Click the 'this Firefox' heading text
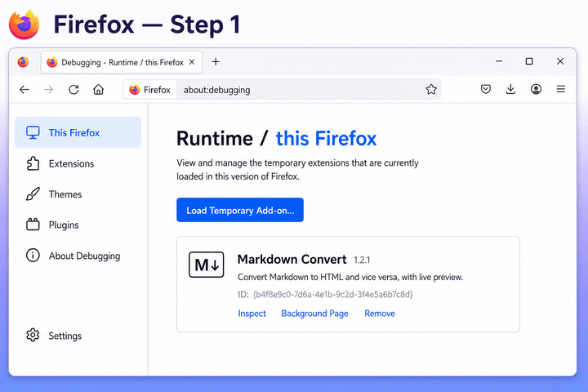588x392 pixels. click(x=326, y=138)
